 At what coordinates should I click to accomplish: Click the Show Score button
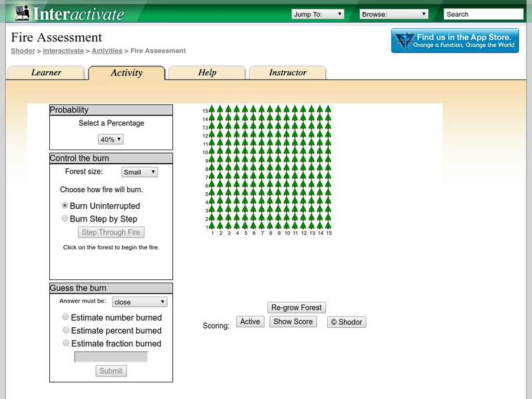click(293, 322)
